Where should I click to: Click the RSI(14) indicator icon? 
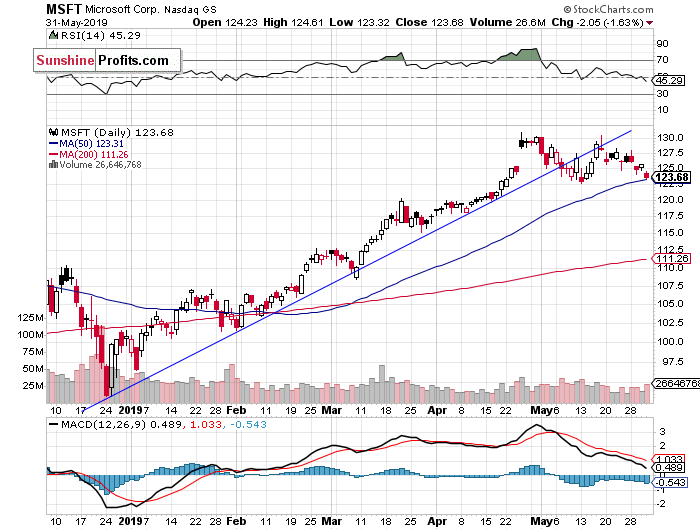pyautogui.click(x=53, y=35)
